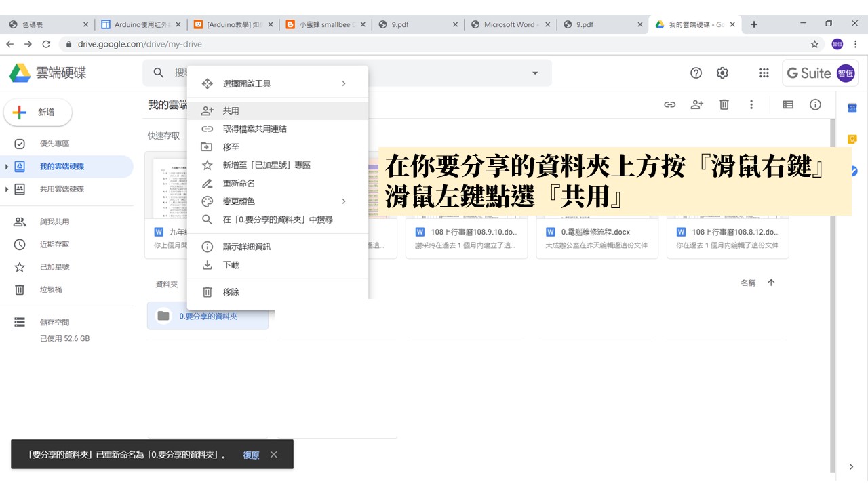Click the browser forward arrow
The width and height of the screenshot is (868, 488).
28,44
